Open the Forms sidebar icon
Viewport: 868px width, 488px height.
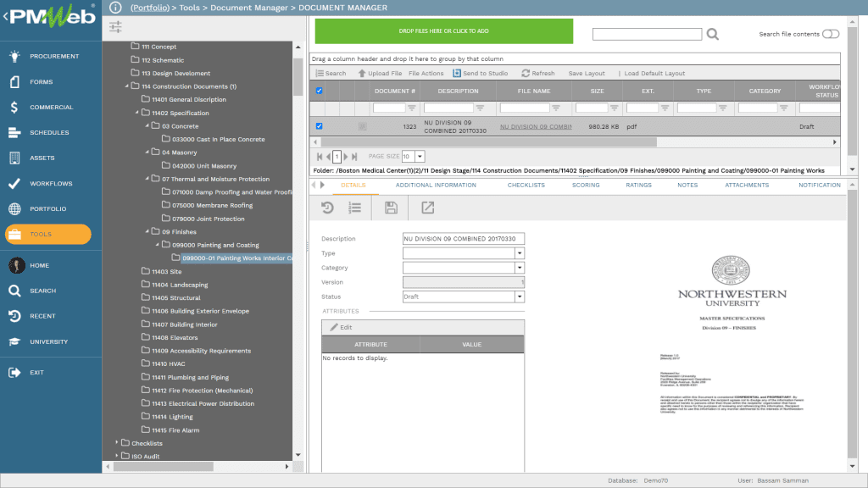click(x=14, y=81)
